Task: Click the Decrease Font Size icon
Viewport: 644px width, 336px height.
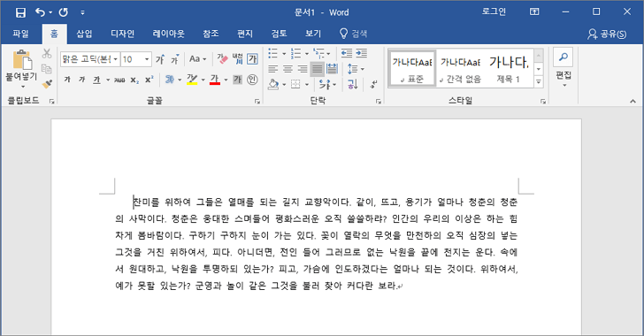Action: pos(175,59)
